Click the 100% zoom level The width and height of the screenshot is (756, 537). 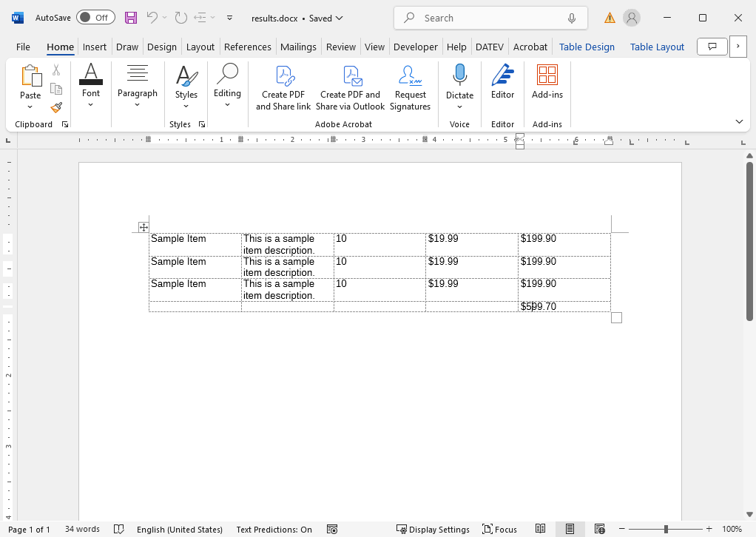click(732, 530)
